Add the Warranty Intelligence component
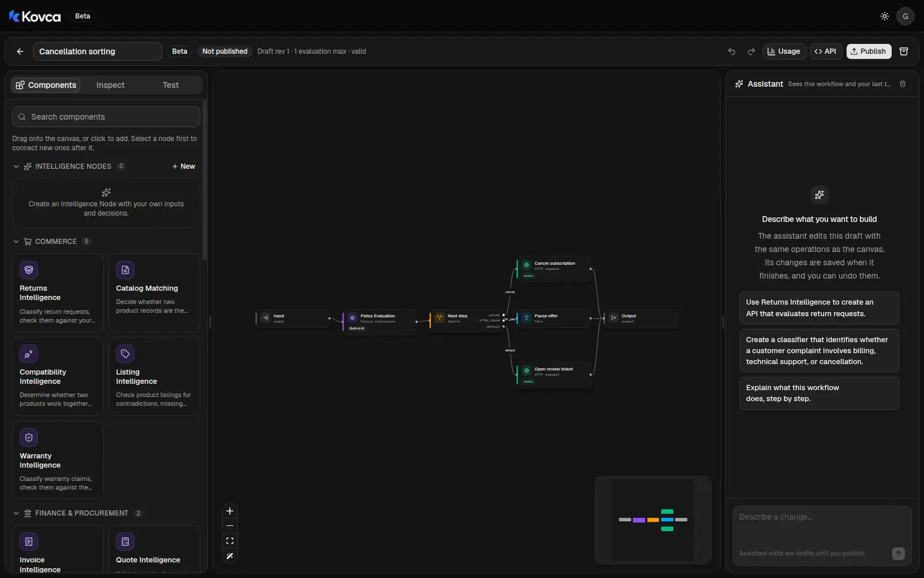The image size is (924, 578). click(x=58, y=460)
